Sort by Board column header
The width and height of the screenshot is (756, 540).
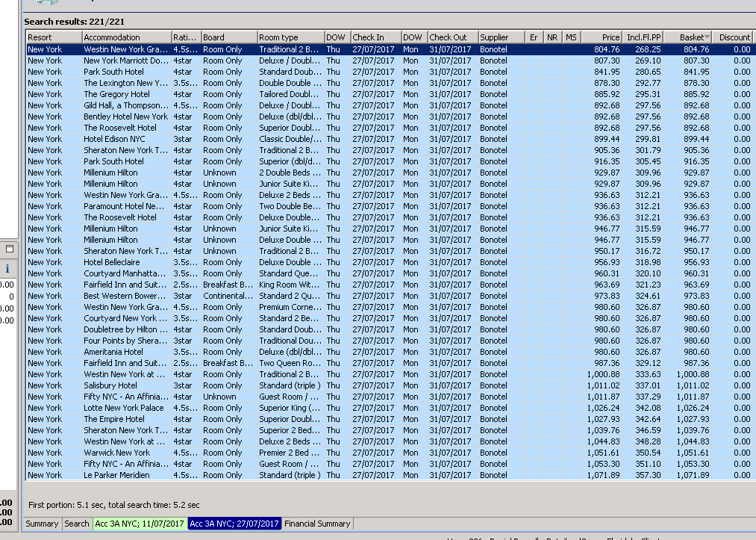click(x=230, y=37)
